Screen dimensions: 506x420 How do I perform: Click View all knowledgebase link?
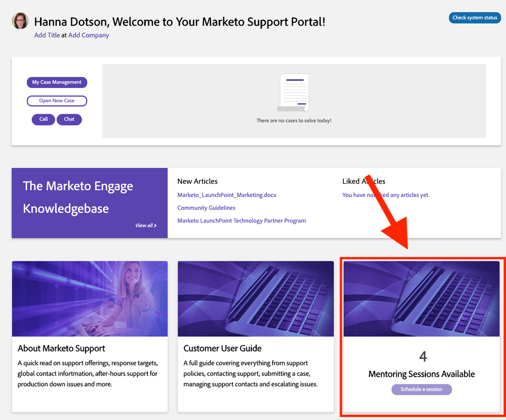point(146,225)
